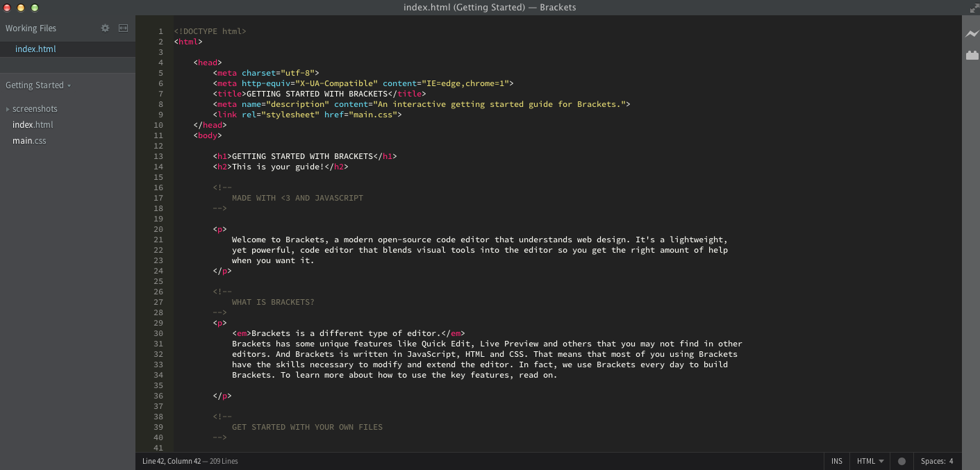Image resolution: width=980 pixels, height=470 pixels.
Task: Click the "Welcome to Brackets" paragraph line
Action: click(480, 240)
